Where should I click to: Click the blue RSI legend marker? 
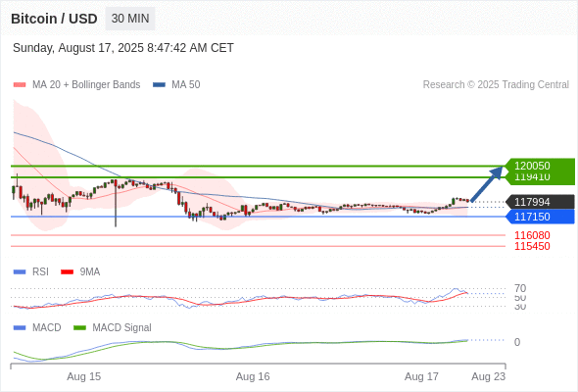[x=20, y=272]
